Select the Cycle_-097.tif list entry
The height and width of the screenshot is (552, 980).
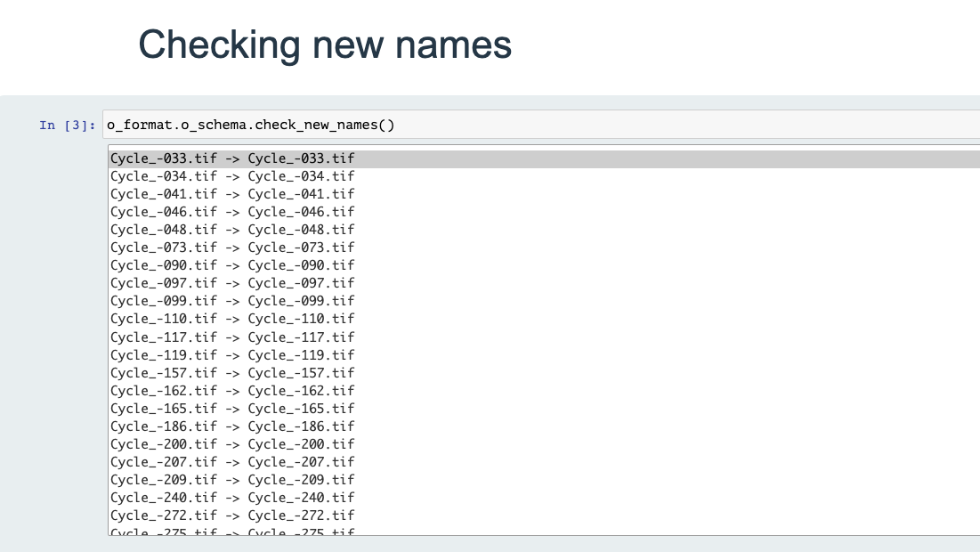[x=232, y=283]
